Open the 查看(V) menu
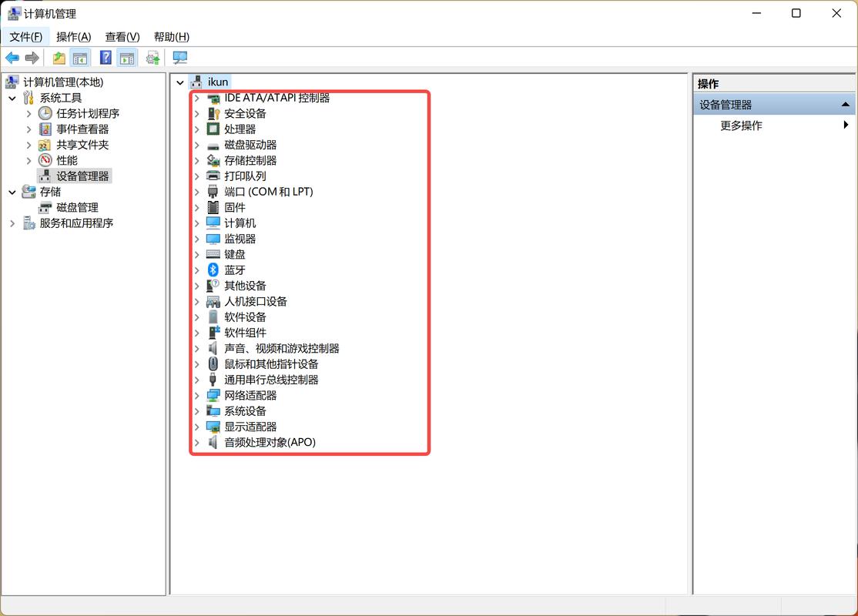Image resolution: width=858 pixels, height=616 pixels. pyautogui.click(x=122, y=36)
